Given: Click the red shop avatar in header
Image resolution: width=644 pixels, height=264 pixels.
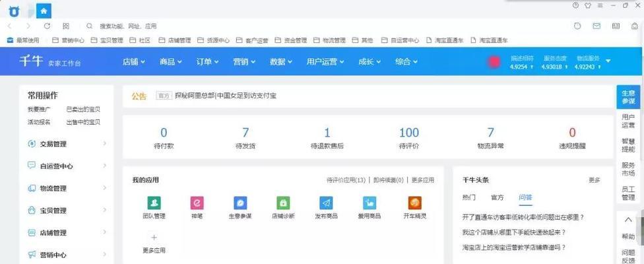Looking at the screenshot, I should click(494, 62).
